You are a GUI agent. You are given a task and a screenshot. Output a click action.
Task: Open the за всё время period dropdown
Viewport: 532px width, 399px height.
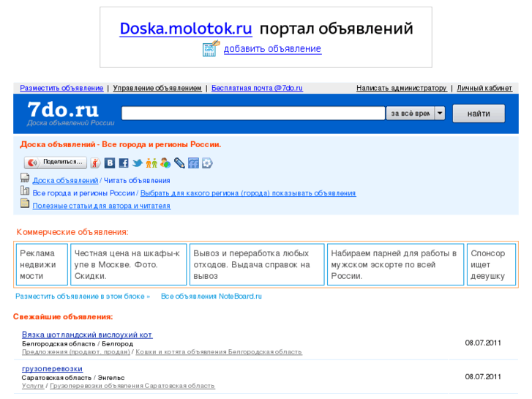[x=416, y=113]
